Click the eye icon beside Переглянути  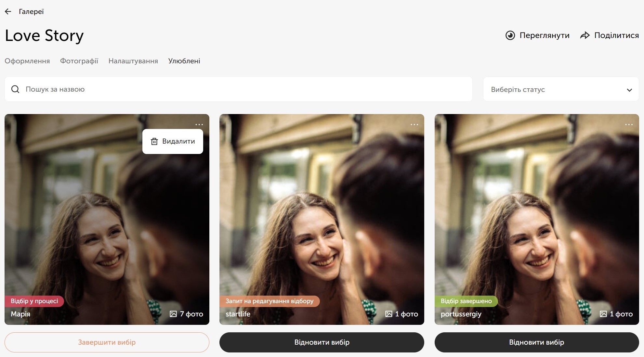(510, 35)
